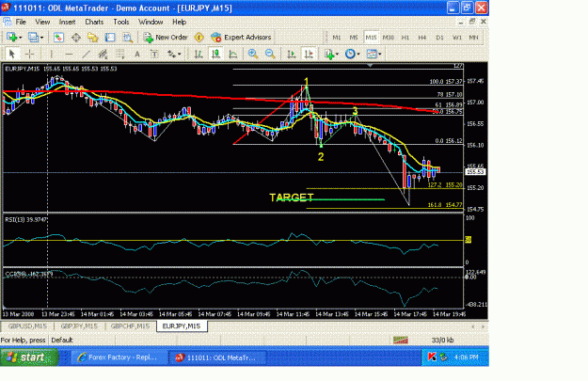This screenshot has height=381, width=588.
Task: Open the File menu
Action: click(x=21, y=23)
